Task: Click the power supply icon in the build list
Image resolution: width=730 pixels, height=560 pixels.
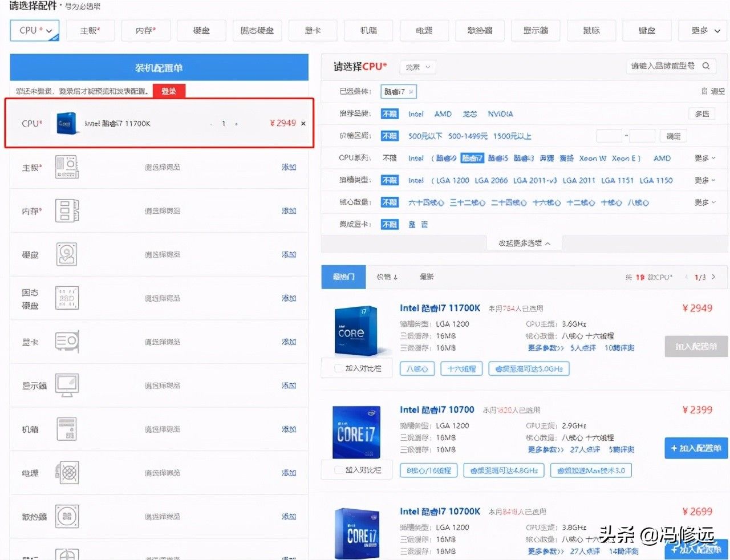Action: (67, 473)
